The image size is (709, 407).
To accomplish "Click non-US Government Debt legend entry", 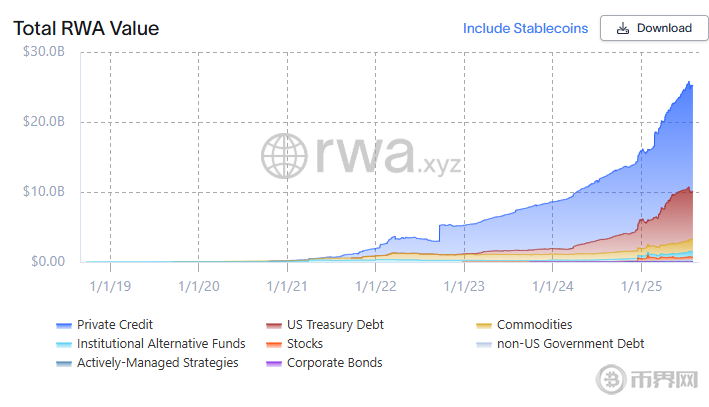I will pyautogui.click(x=570, y=344).
